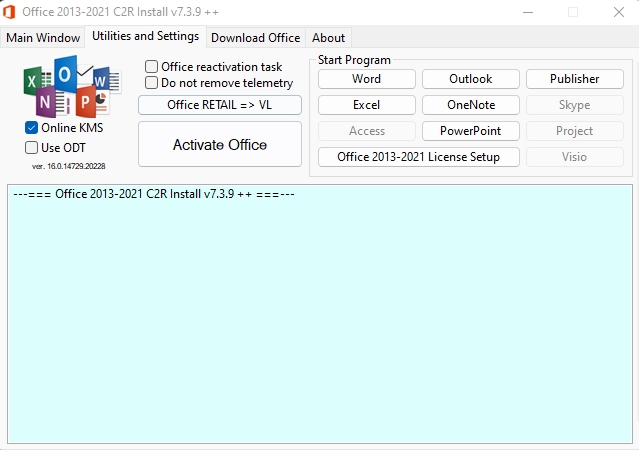Click the Office apps logo image
Viewport: 639px width, 450px height.
point(70,87)
